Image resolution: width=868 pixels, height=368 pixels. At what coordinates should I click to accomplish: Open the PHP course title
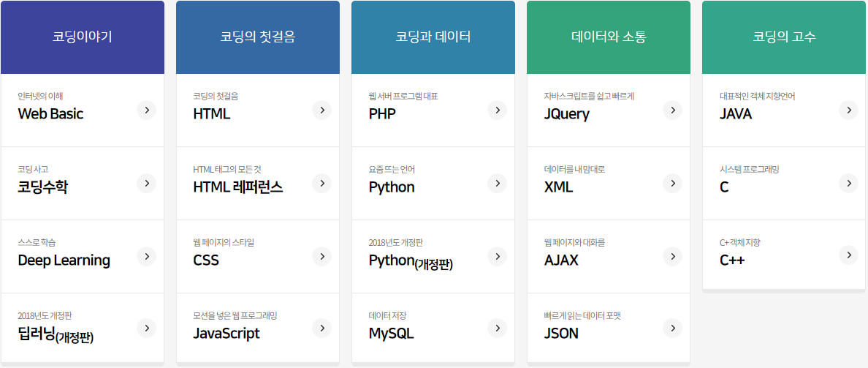(382, 114)
